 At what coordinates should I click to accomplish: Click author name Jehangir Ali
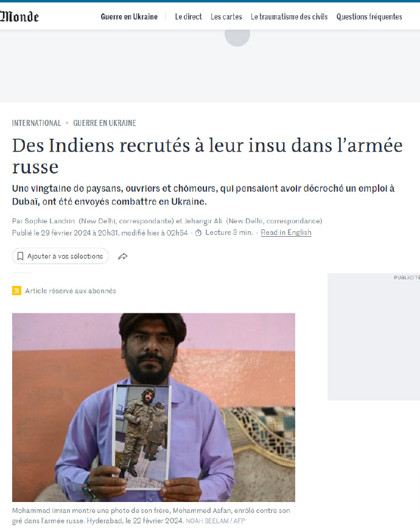click(x=203, y=221)
